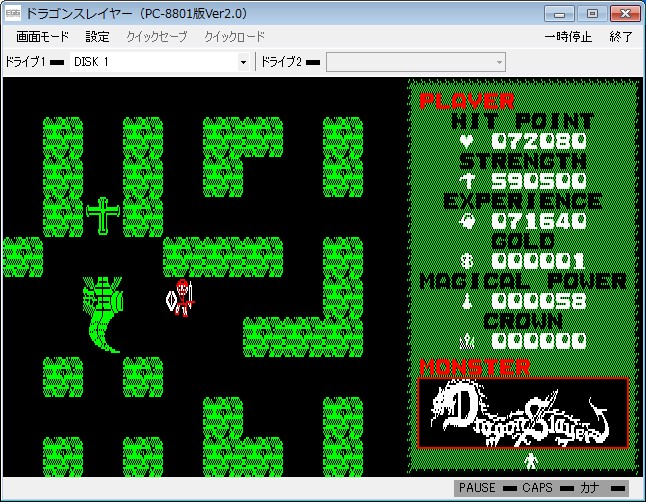The image size is (646, 502).
Task: Click the experience helmet icon
Action: [x=467, y=221]
